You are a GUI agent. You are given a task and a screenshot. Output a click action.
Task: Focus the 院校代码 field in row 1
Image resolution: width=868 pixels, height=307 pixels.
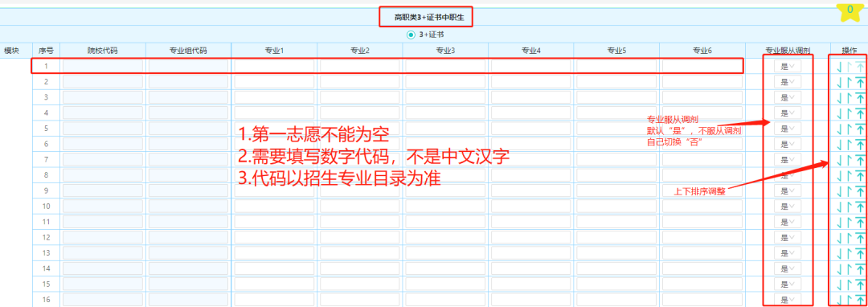click(x=102, y=67)
